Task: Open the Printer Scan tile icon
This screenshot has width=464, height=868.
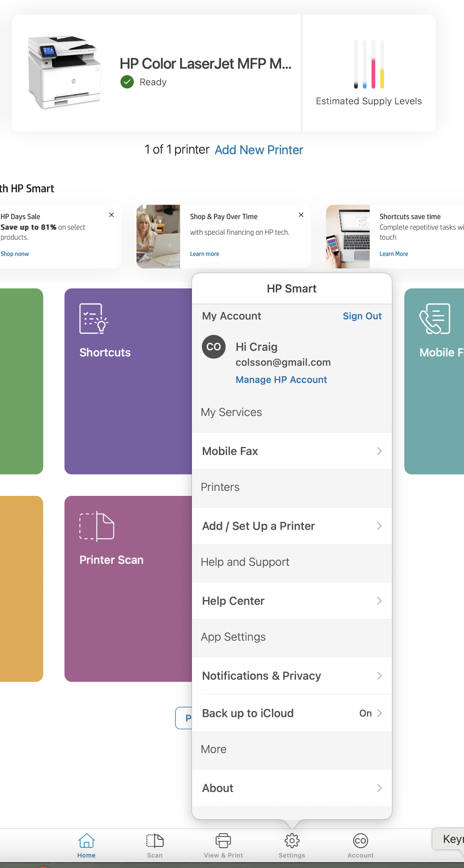Action: point(97,526)
